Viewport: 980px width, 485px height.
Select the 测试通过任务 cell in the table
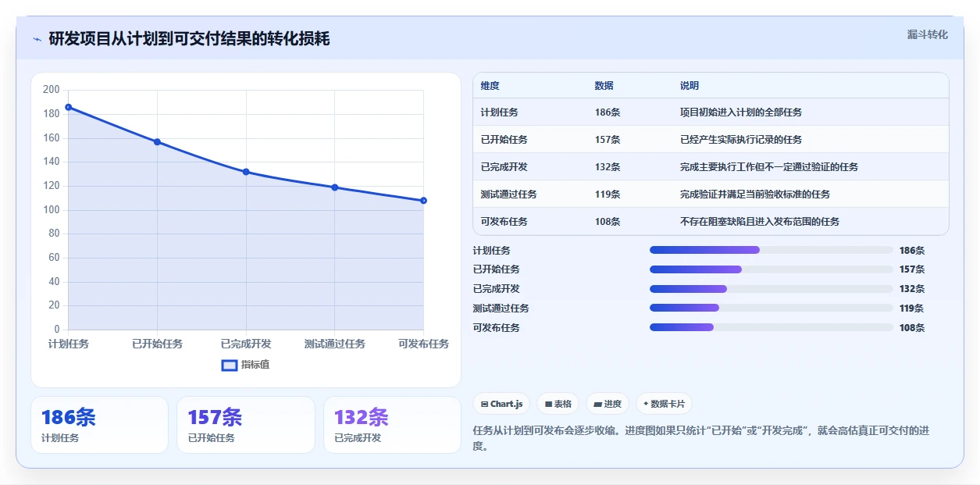point(509,194)
